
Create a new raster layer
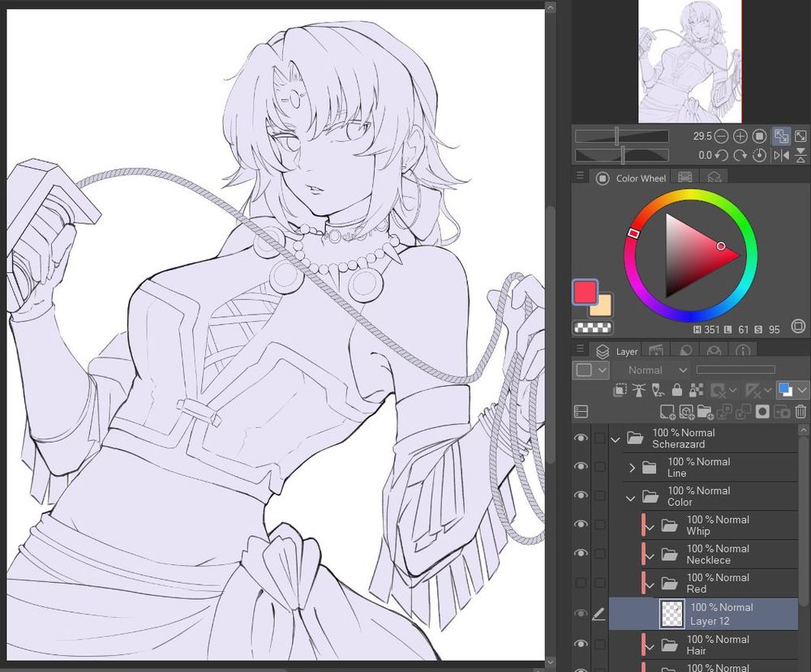click(667, 412)
